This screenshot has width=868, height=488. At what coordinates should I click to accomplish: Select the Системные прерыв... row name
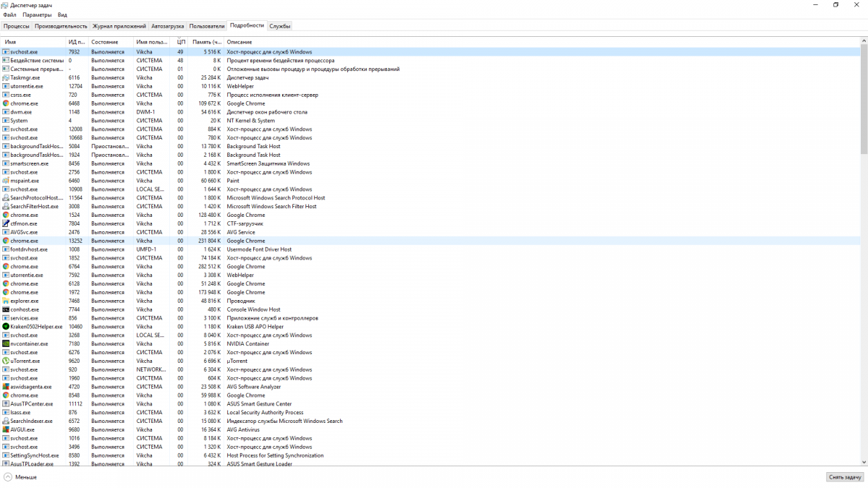(37, 69)
